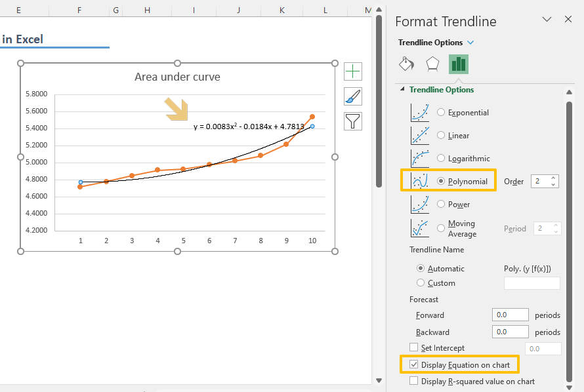Open Chart Elements with the plus icon

coord(353,71)
